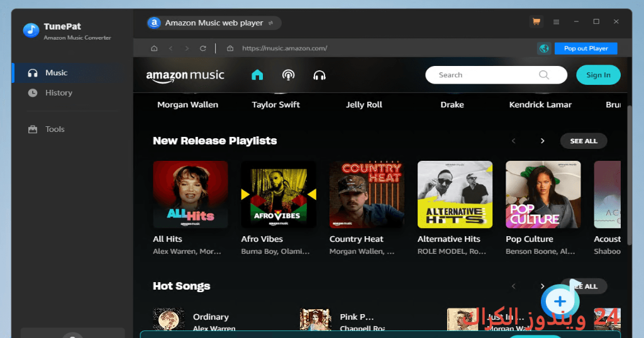Open the library headphones icon
644x338 pixels.
[x=319, y=75]
